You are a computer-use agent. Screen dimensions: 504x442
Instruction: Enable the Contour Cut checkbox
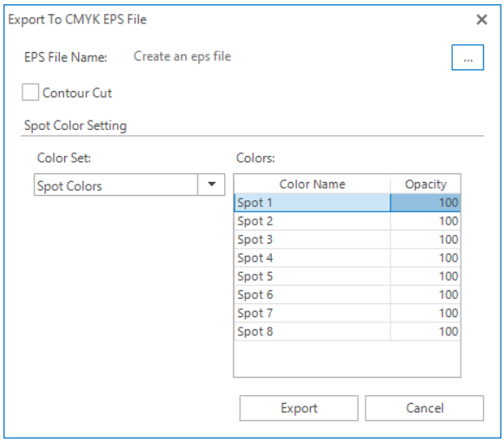point(30,93)
